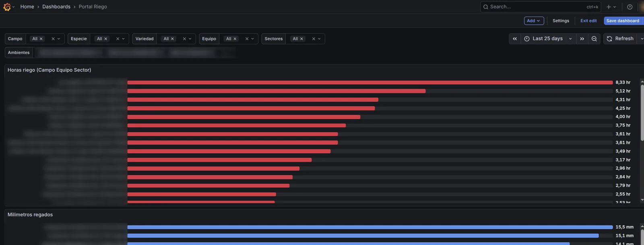The width and height of the screenshot is (644, 245).
Task: Expand the Campo variable dropdown
Action: (x=59, y=39)
